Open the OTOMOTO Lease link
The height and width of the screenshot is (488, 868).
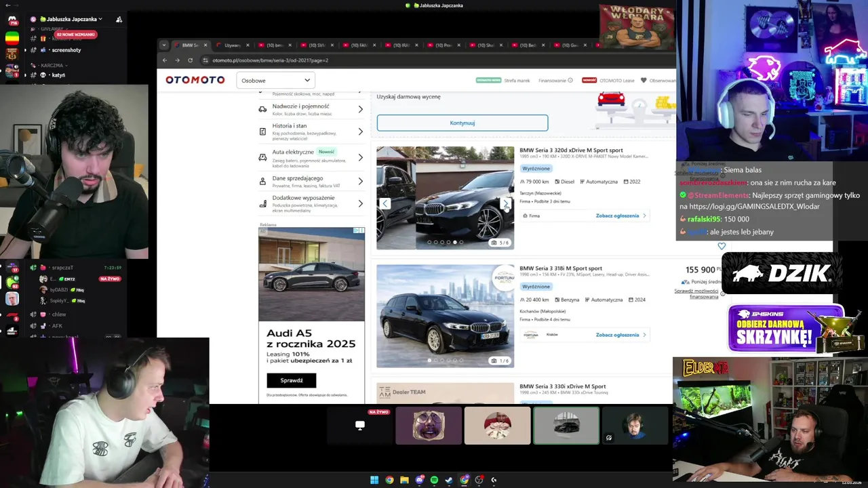(616, 81)
